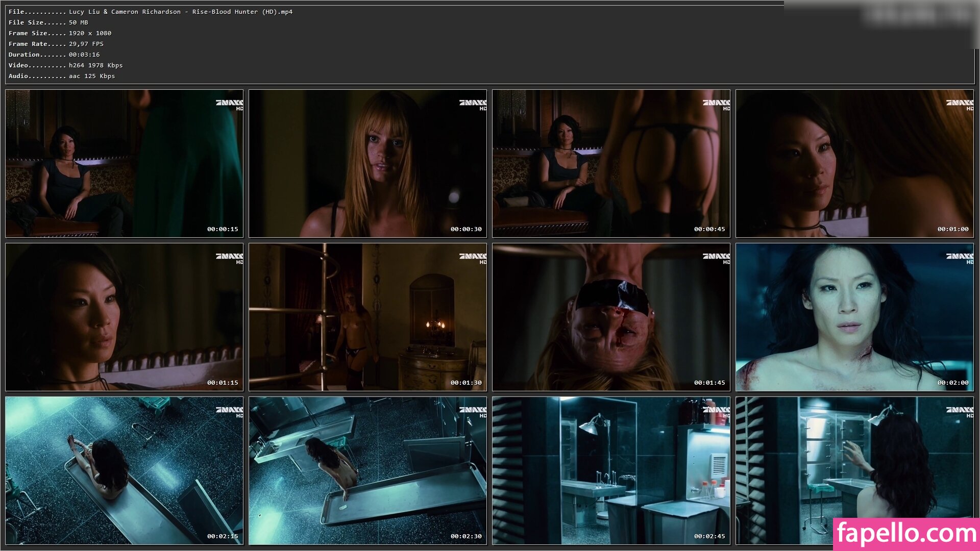Open the thumbnail timestamped 00:02:30
This screenshot has height=551, width=980.
coord(367,470)
